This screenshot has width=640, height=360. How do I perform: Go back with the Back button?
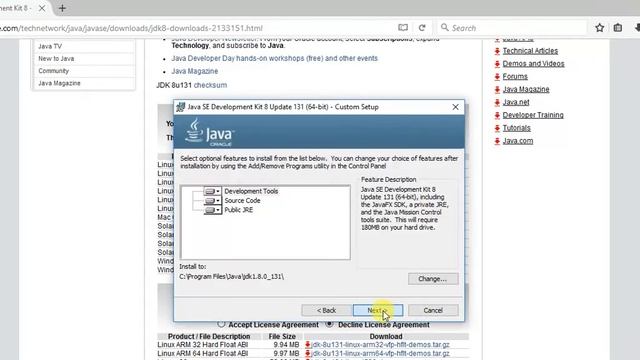click(x=327, y=310)
